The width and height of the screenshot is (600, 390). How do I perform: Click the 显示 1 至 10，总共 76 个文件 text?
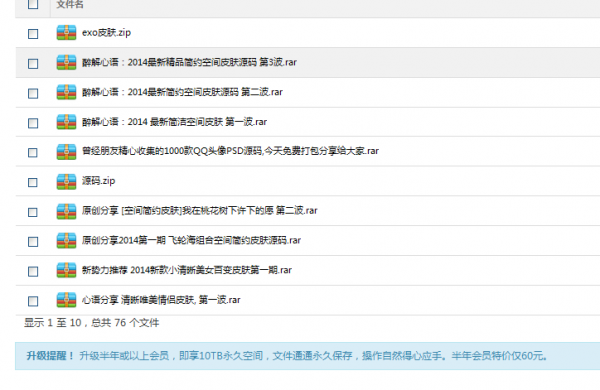point(91,323)
